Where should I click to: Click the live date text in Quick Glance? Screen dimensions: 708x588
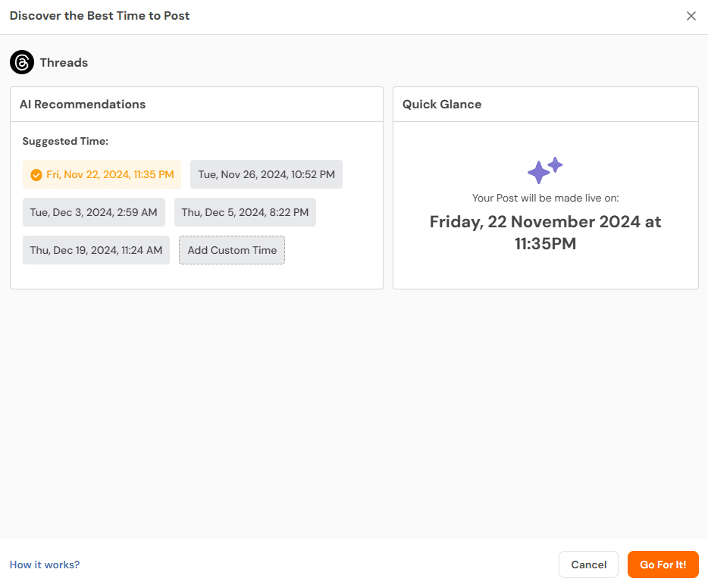tap(545, 231)
